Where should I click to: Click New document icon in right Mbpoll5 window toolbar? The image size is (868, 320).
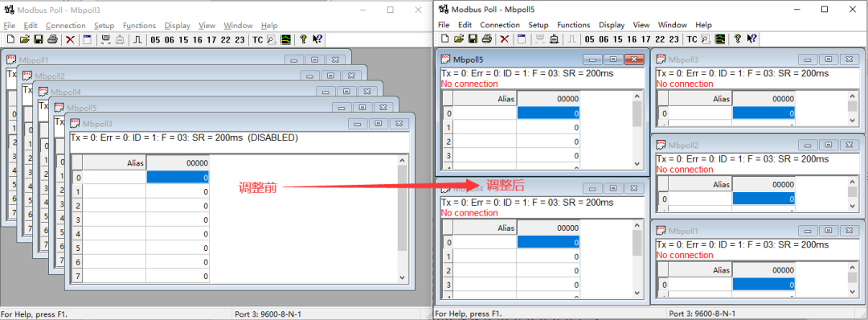pos(445,39)
